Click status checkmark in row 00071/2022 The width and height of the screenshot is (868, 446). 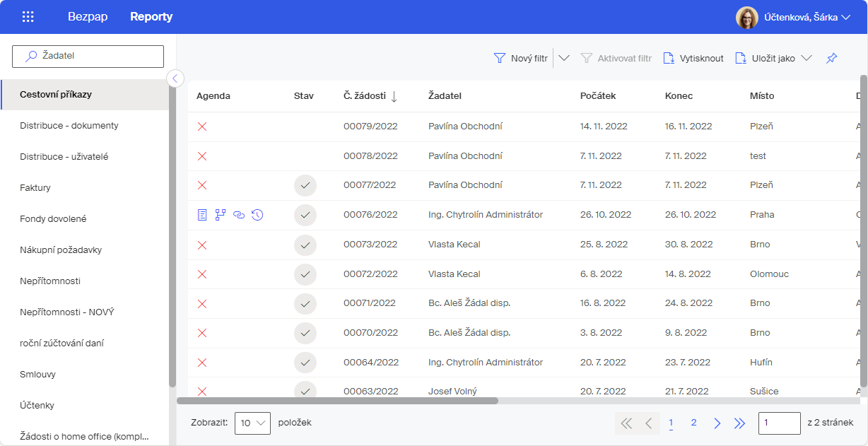click(x=305, y=303)
